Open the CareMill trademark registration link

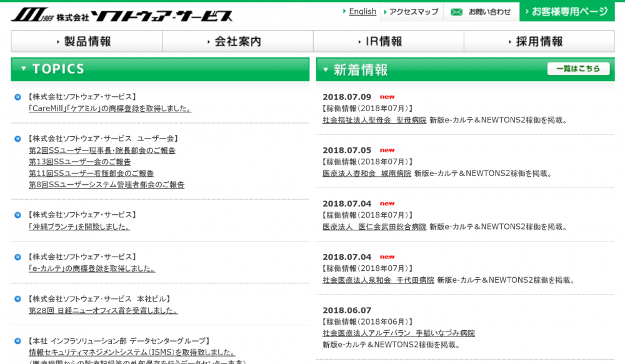(110, 108)
